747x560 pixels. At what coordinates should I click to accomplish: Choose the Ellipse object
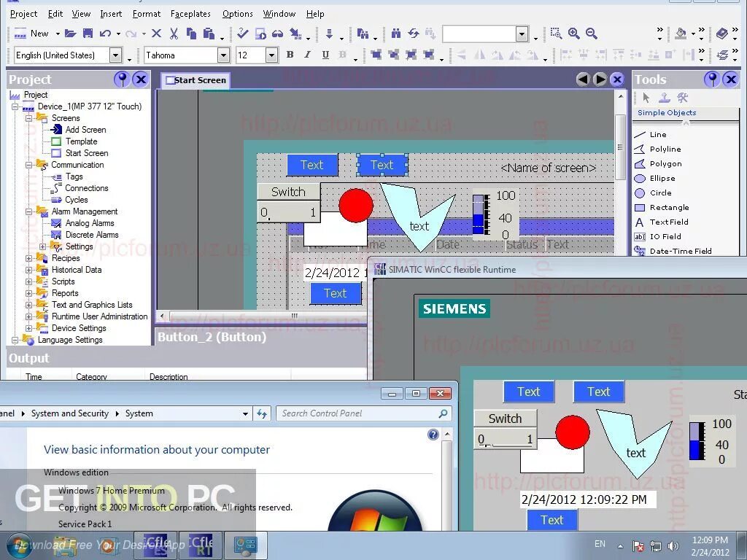[662, 178]
